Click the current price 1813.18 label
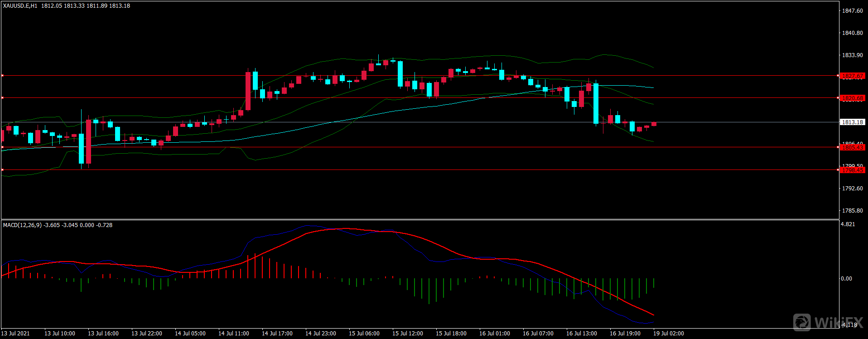The height and width of the screenshot is (339, 868). (852, 122)
